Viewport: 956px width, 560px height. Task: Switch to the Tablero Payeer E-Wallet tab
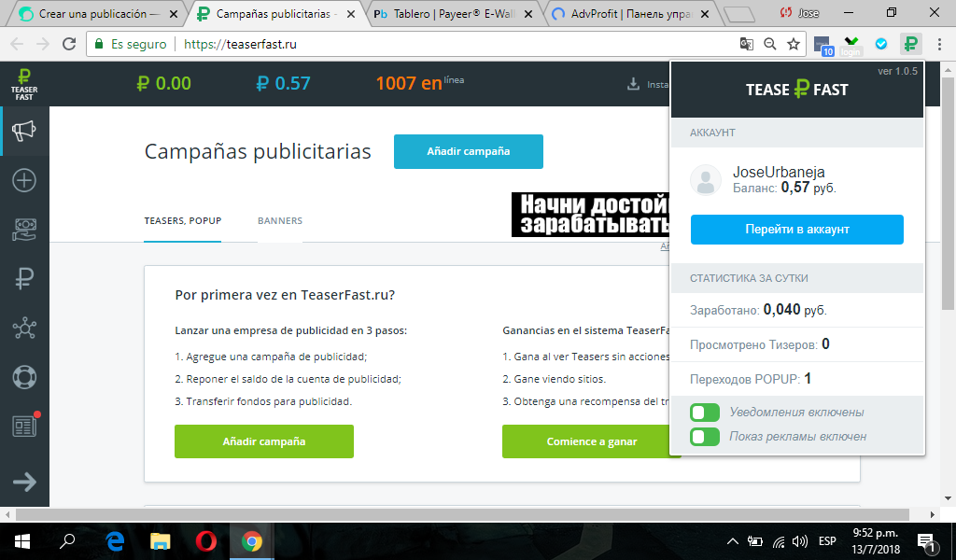pos(453,13)
